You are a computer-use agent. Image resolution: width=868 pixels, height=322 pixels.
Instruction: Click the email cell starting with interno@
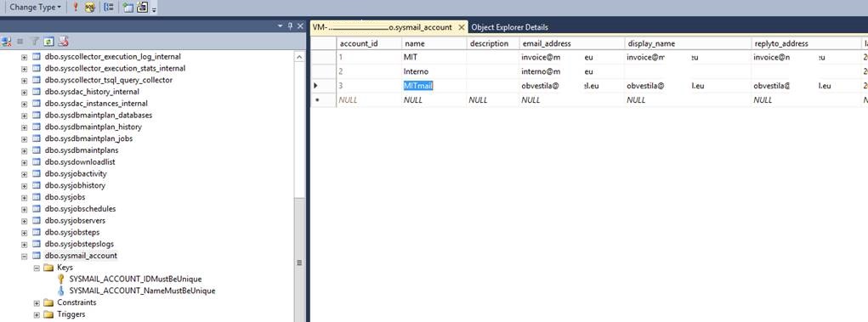pyautogui.click(x=571, y=71)
